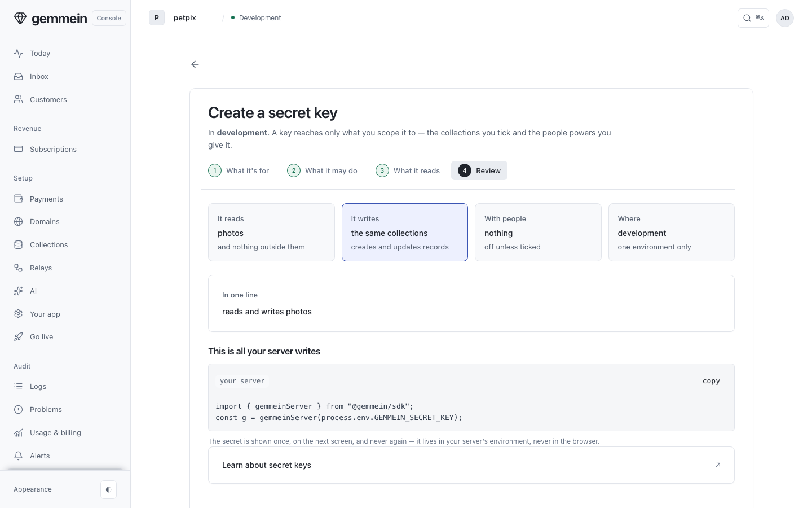Click the AI sparkle icon
This screenshot has width=812, height=508.
[x=19, y=291]
